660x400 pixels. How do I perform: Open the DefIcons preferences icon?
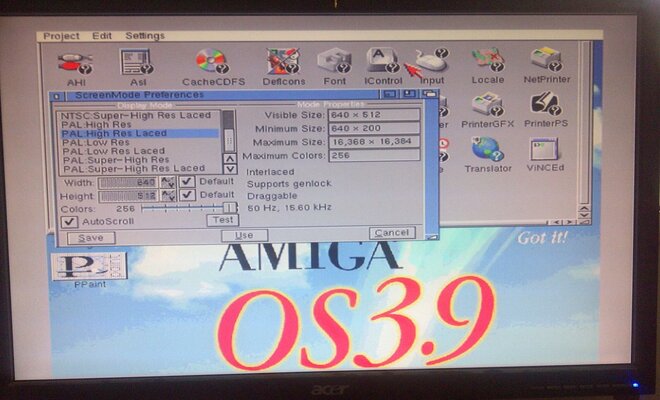tap(283, 61)
